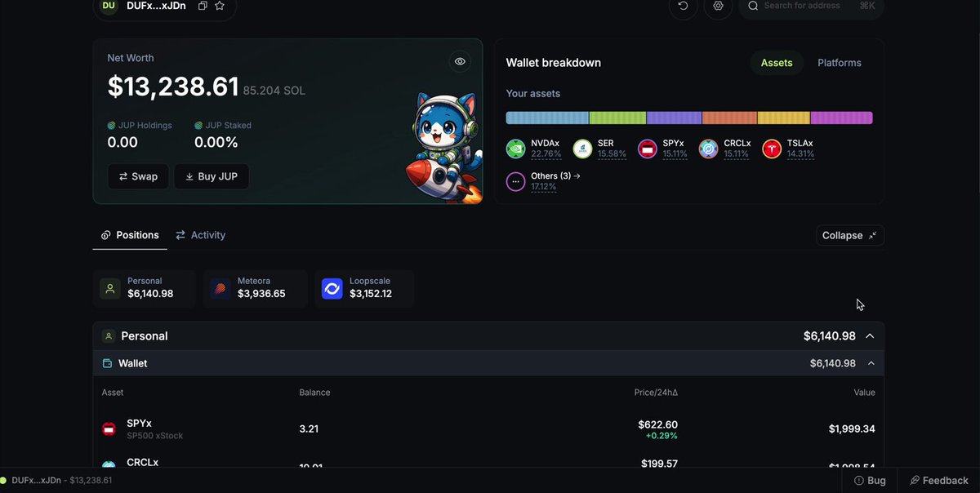Click the blue NVDAx bar segment
This screenshot has height=493, width=980.
[547, 118]
